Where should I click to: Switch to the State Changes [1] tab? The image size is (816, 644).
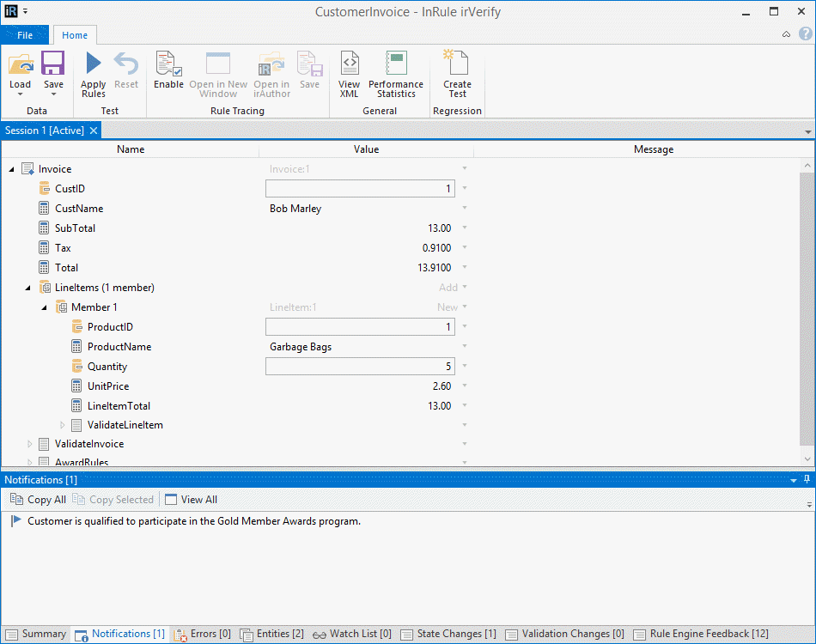[x=448, y=635]
